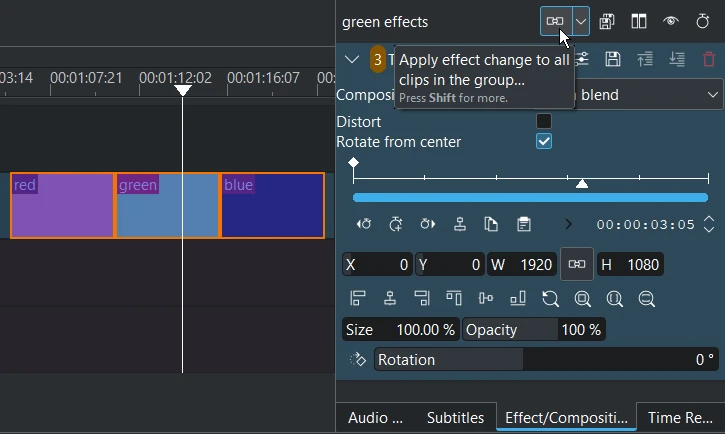Click the stopwatch keyframes icon in header
This screenshot has width=725, height=434.
[x=703, y=21]
